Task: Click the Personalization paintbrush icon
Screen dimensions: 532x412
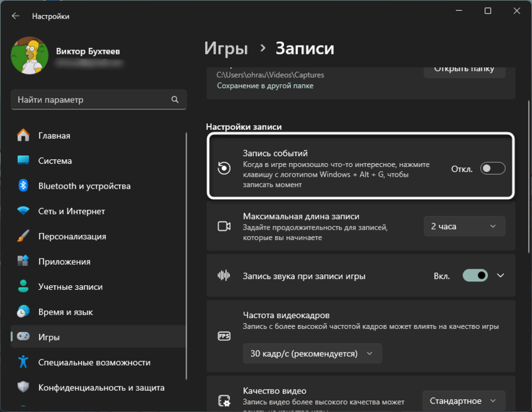Action: click(x=24, y=236)
